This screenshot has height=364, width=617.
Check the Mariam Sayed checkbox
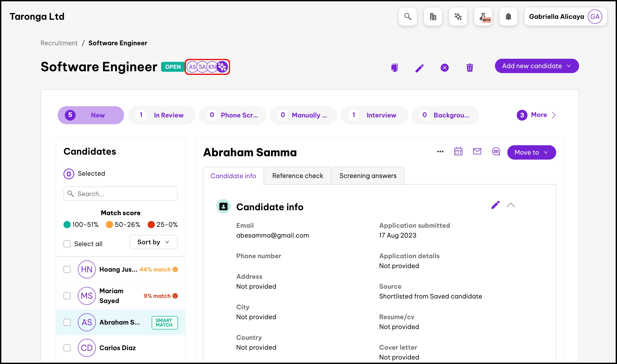click(67, 296)
